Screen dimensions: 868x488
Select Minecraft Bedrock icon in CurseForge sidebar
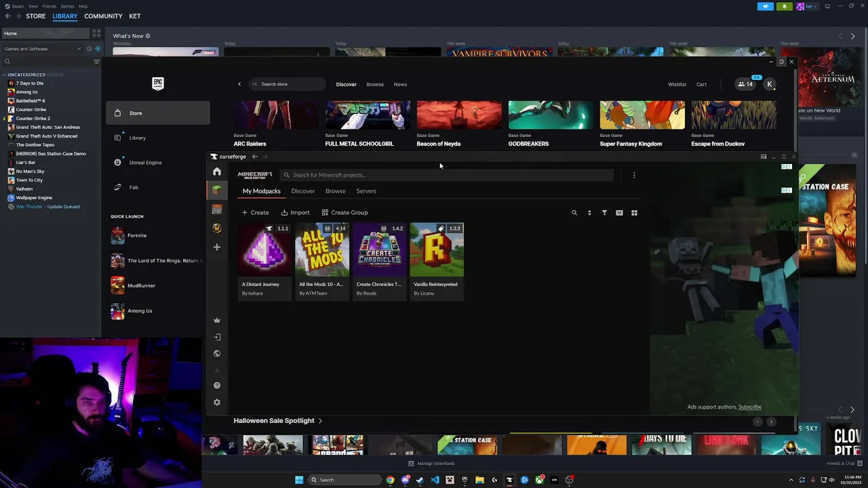tap(217, 209)
